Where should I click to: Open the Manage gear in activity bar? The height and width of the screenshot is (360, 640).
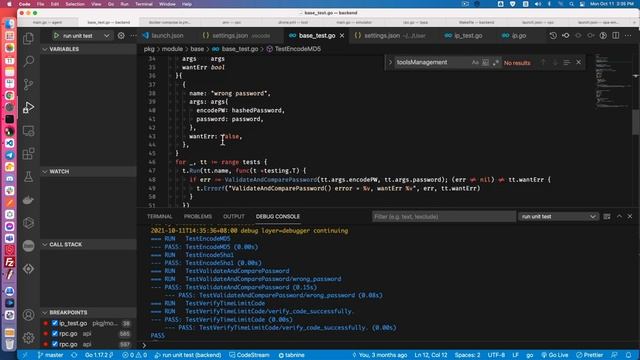28,338
